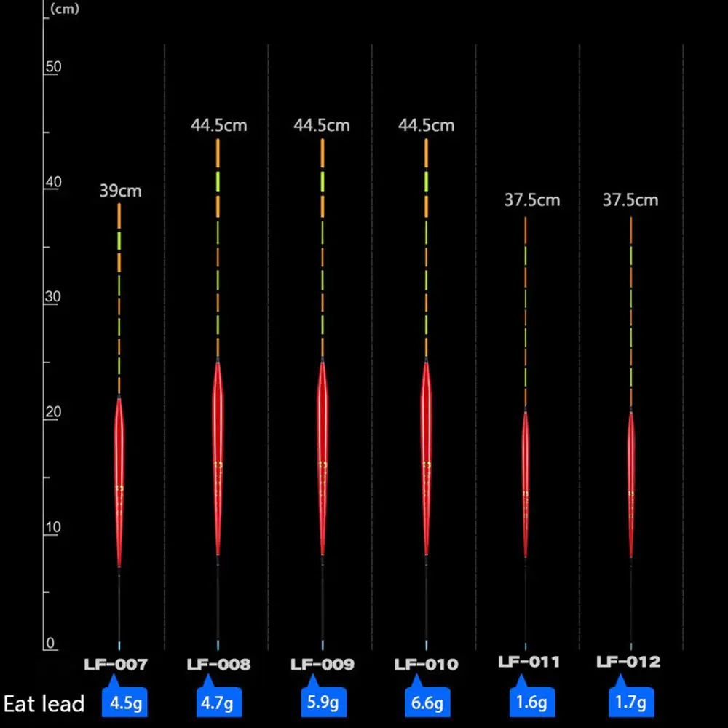Click the Eat lead text

44,704
